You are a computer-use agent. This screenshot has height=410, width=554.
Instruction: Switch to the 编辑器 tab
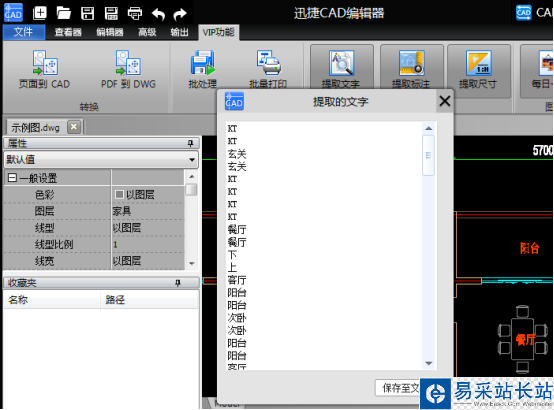tap(110, 32)
